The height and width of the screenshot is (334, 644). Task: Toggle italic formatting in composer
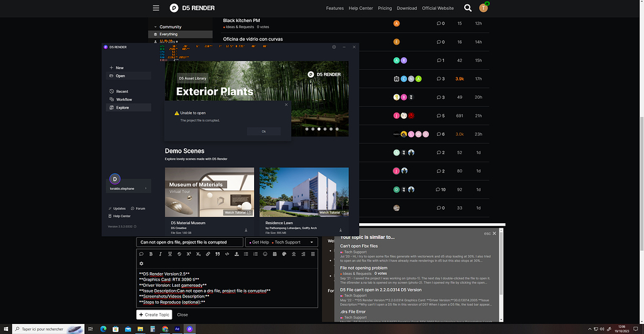coord(160,254)
